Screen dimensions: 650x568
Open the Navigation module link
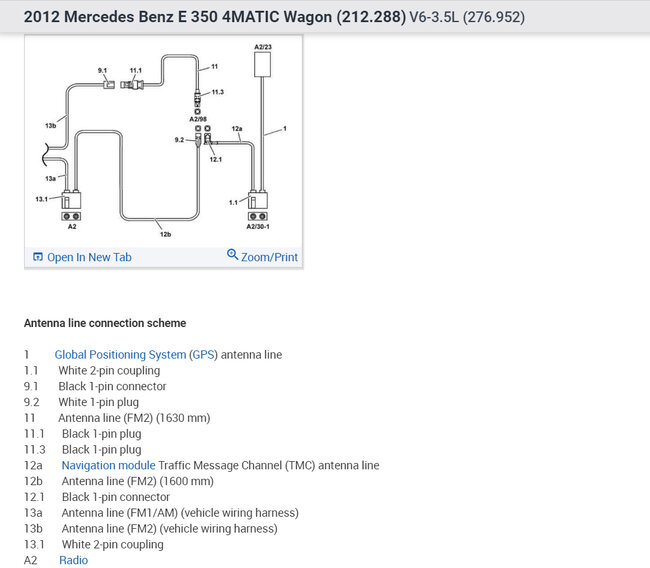coord(109,466)
